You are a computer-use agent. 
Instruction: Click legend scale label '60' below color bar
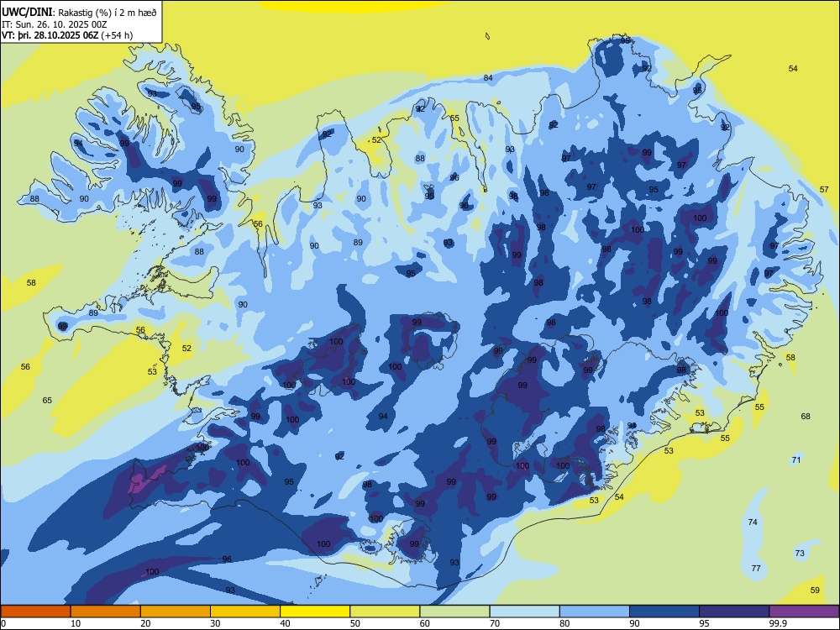[425, 623]
